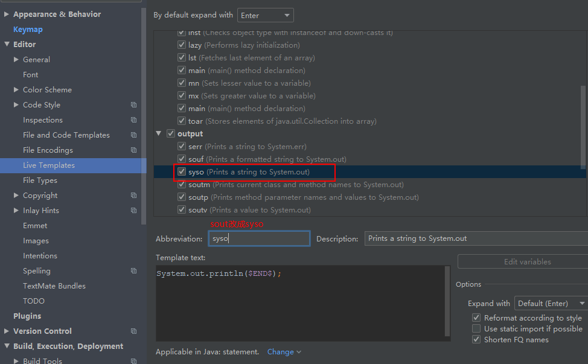Select the serr template row
The image size is (588, 364).
click(369, 147)
